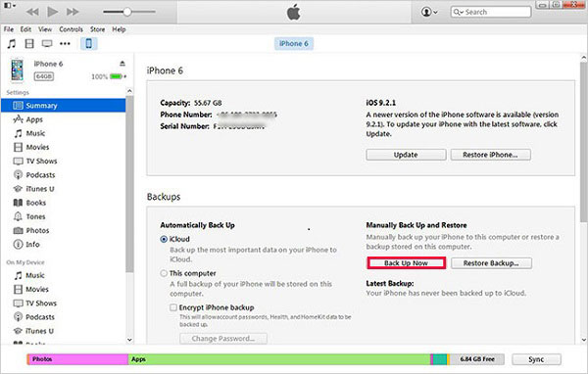Open the Music library icon in toolbar

(12, 44)
